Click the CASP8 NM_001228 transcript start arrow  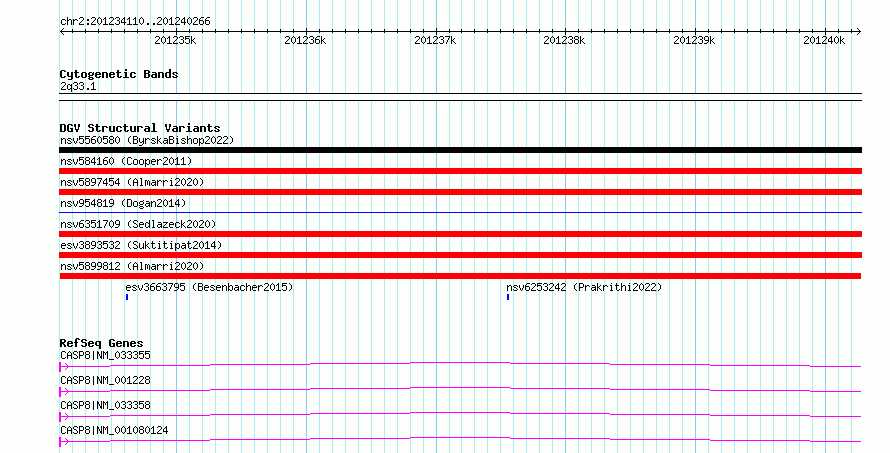[64, 392]
